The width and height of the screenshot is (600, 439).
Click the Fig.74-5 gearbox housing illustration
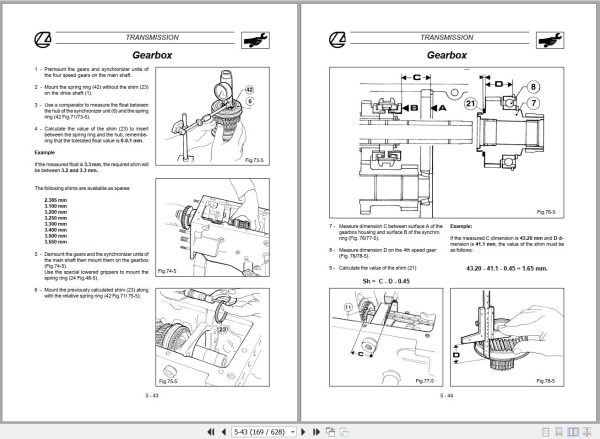click(212, 227)
